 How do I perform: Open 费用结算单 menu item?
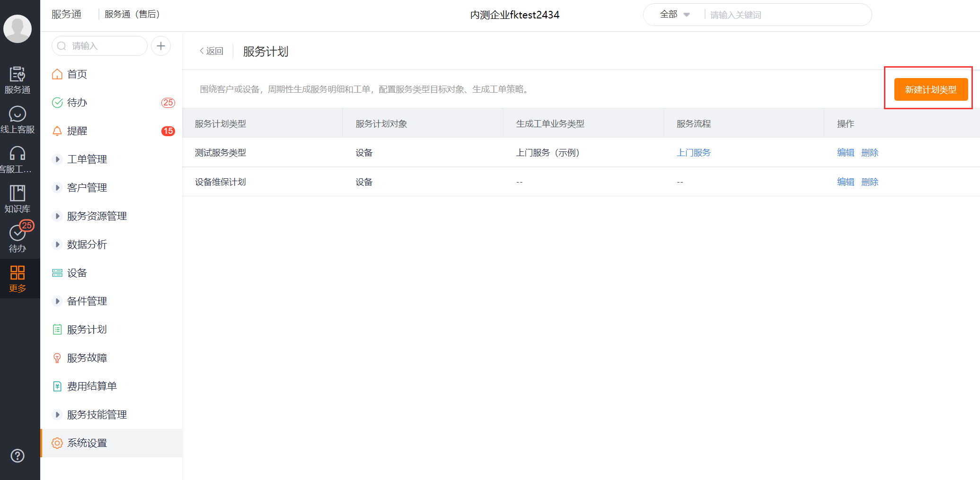point(112,386)
